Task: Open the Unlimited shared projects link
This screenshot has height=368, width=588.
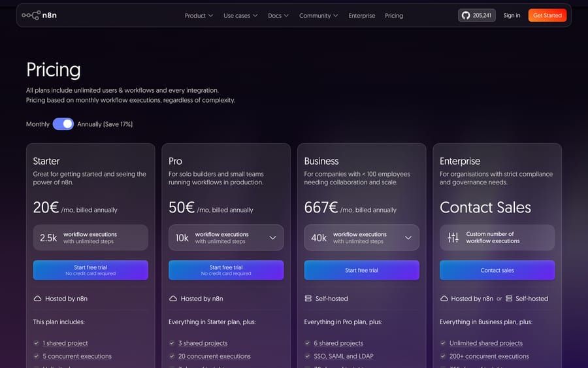Action: point(486,343)
